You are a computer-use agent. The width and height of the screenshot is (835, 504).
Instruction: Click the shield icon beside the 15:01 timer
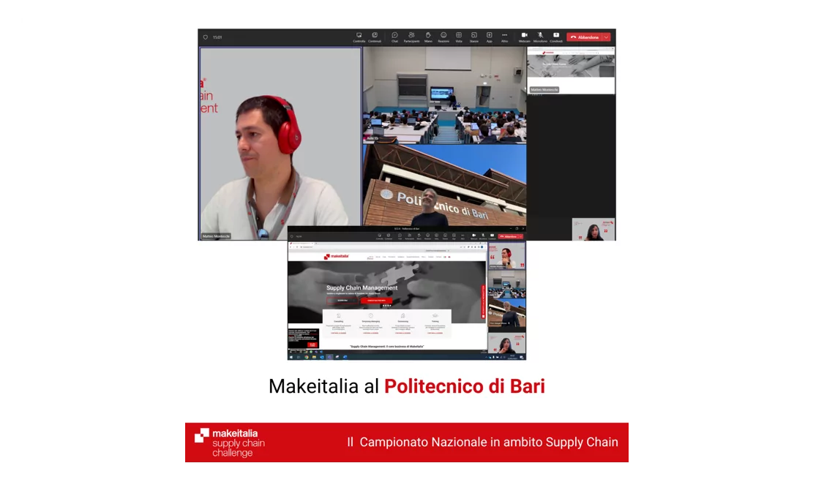pyautogui.click(x=206, y=37)
